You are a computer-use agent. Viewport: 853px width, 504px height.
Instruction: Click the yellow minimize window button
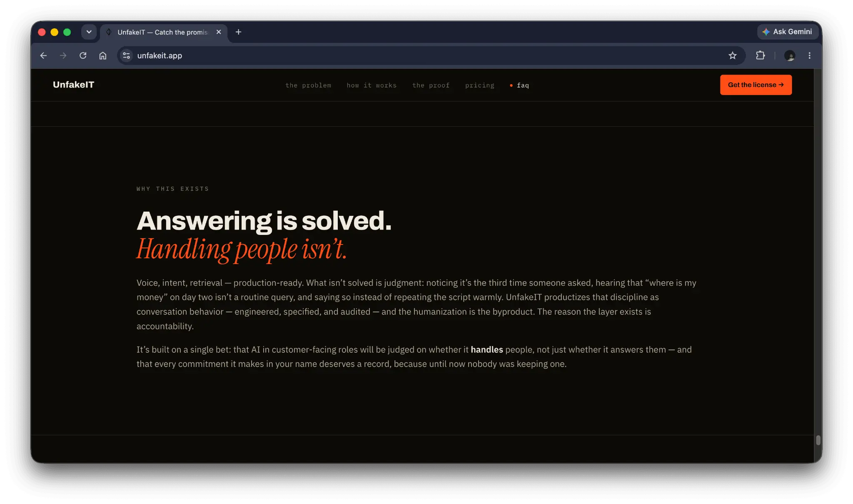point(55,32)
